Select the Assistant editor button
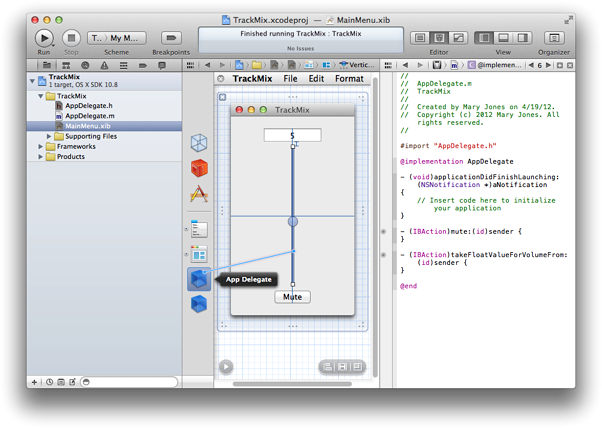The height and width of the screenshot is (428, 602). point(439,38)
